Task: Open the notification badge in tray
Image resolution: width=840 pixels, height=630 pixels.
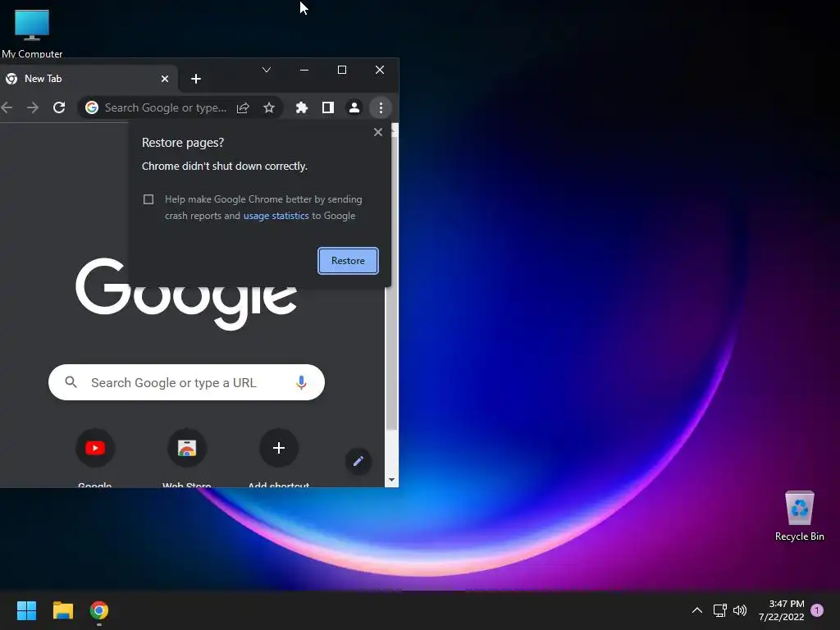Action: click(817, 610)
